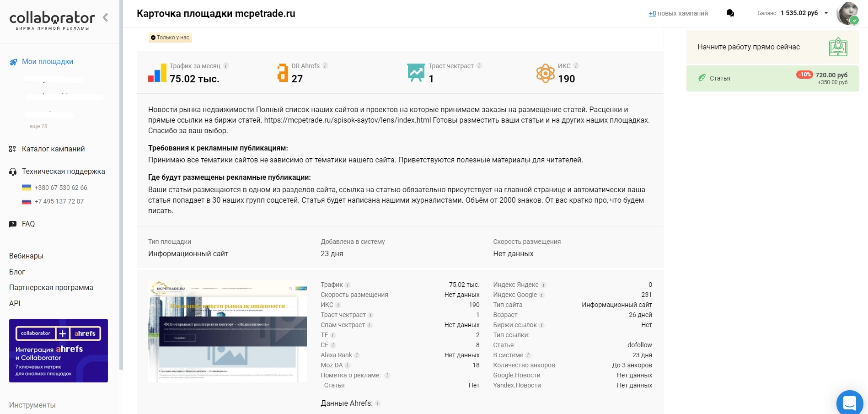Click the Требования к рекламным публикациям heading

click(218, 148)
